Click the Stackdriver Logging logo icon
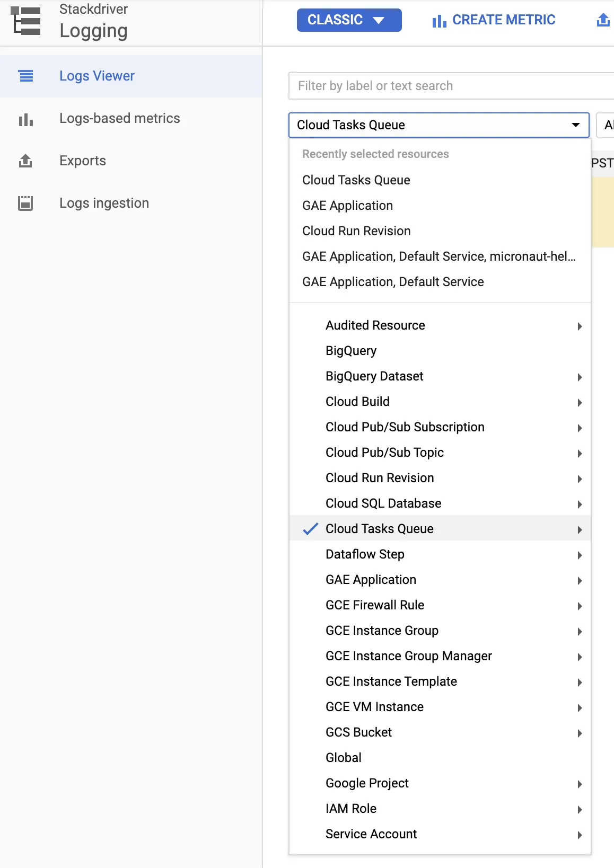The height and width of the screenshot is (868, 614). click(26, 21)
